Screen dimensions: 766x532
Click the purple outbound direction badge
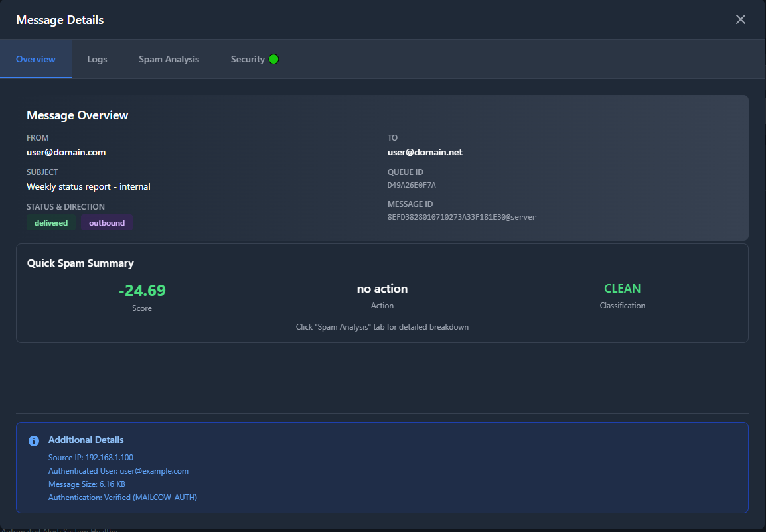point(107,223)
